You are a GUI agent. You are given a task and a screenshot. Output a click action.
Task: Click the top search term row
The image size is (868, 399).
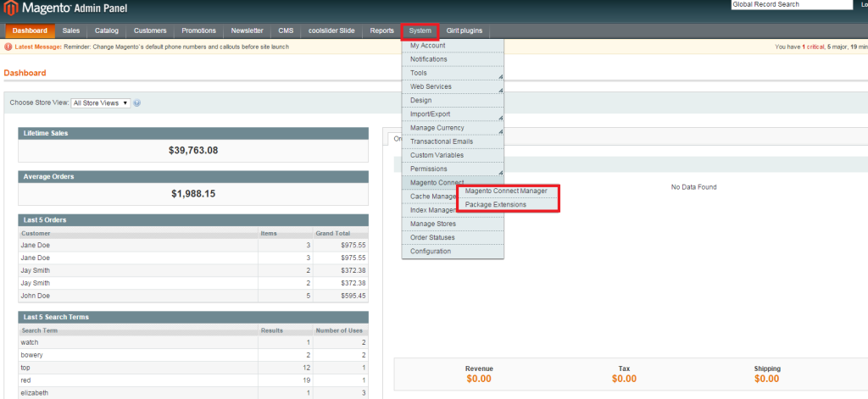[x=193, y=368]
